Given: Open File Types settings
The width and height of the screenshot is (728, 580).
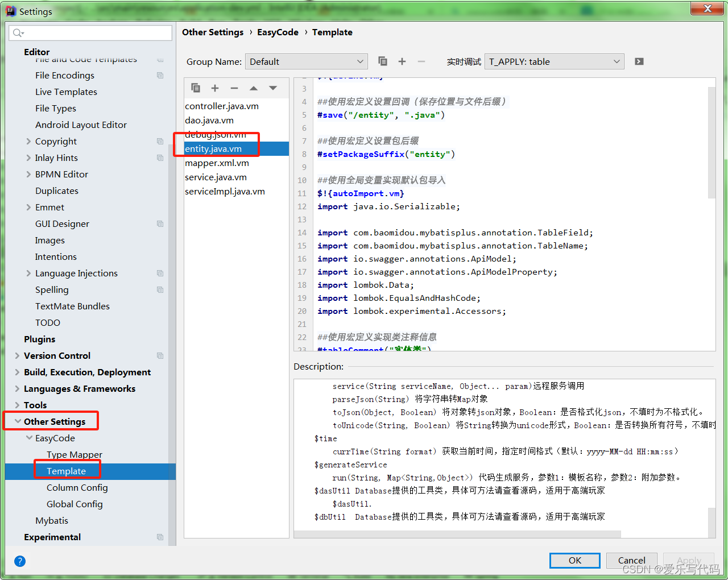Looking at the screenshot, I should click(56, 108).
